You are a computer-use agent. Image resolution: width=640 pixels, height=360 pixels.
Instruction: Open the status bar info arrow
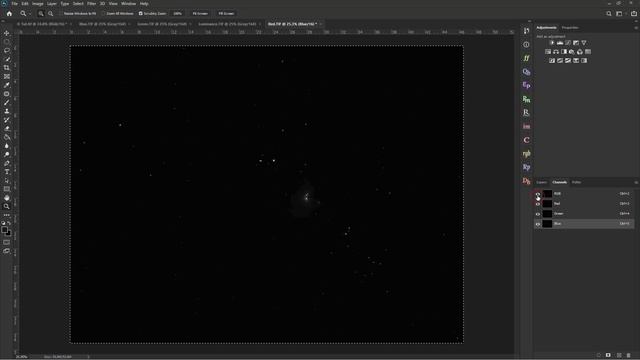[89, 357]
